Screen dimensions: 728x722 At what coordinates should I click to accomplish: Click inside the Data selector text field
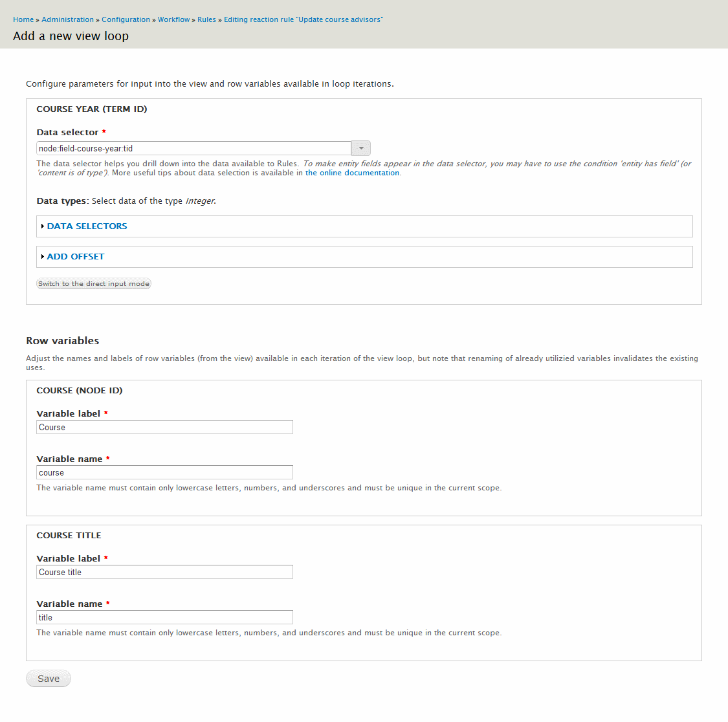point(194,148)
